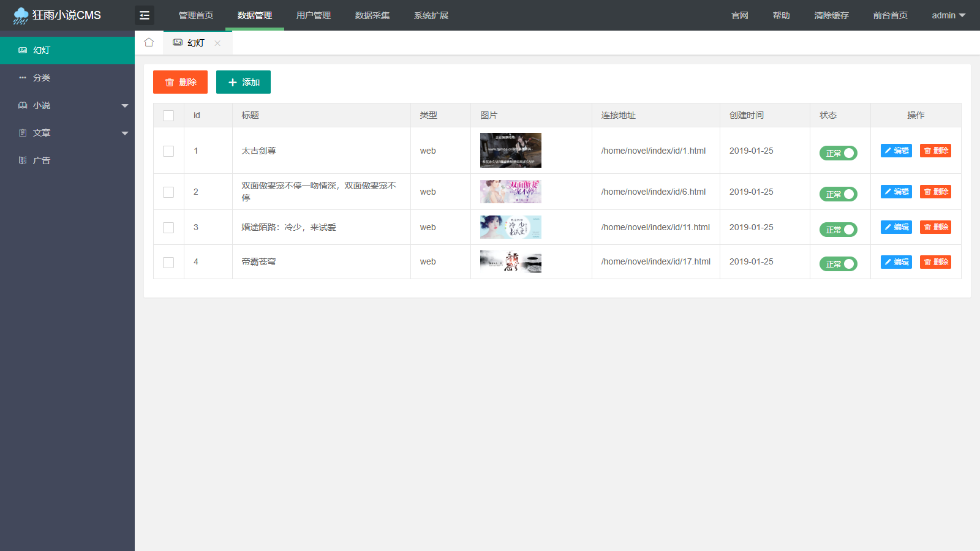This screenshot has width=980, height=551.
Task: Open the 小说 novel section icon
Action: click(23, 105)
